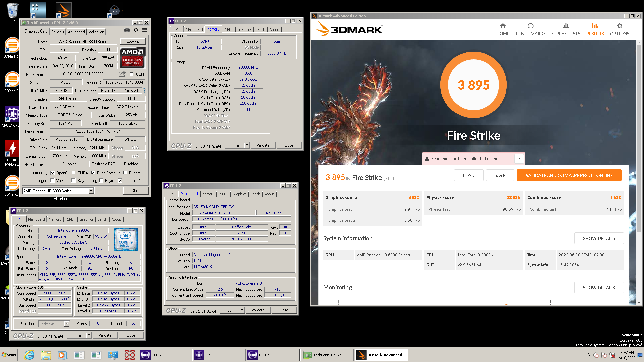
Task: Click Show Details for System information
Action: tap(599, 238)
